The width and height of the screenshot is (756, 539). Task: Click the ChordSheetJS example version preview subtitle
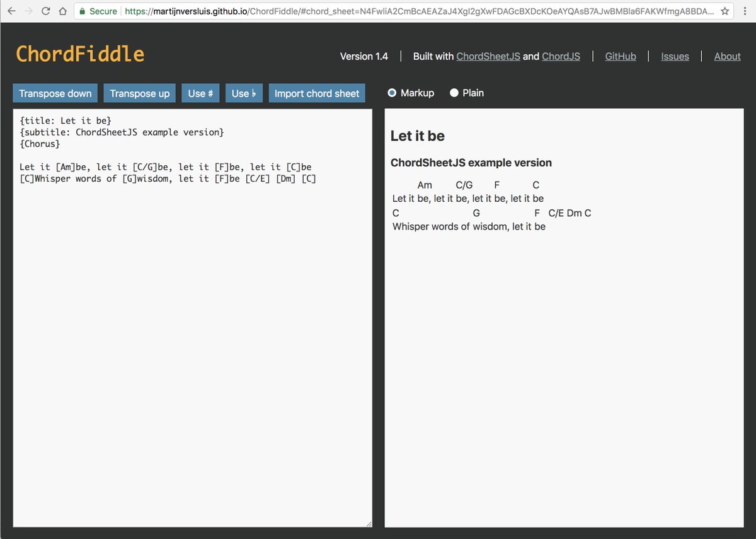coord(471,163)
